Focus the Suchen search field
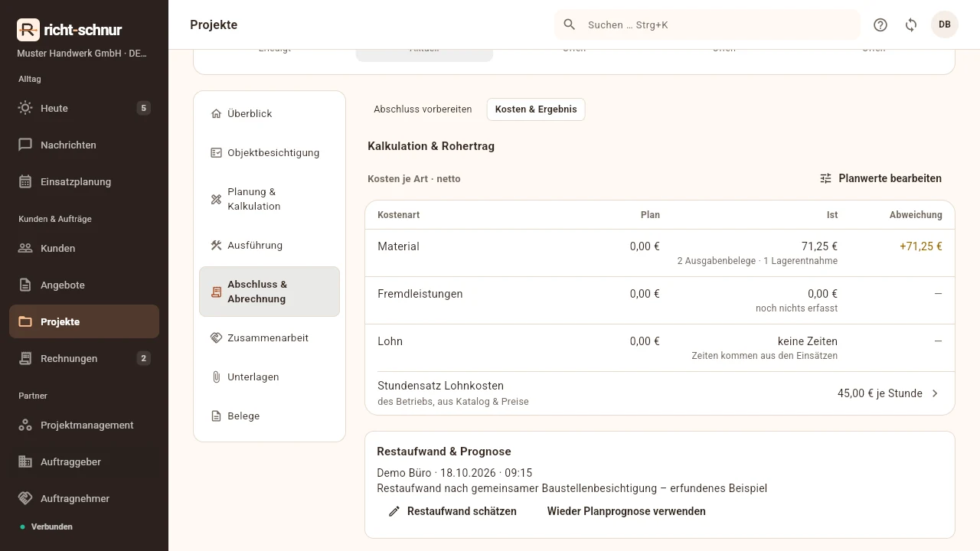This screenshot has height=551, width=980. tap(707, 24)
